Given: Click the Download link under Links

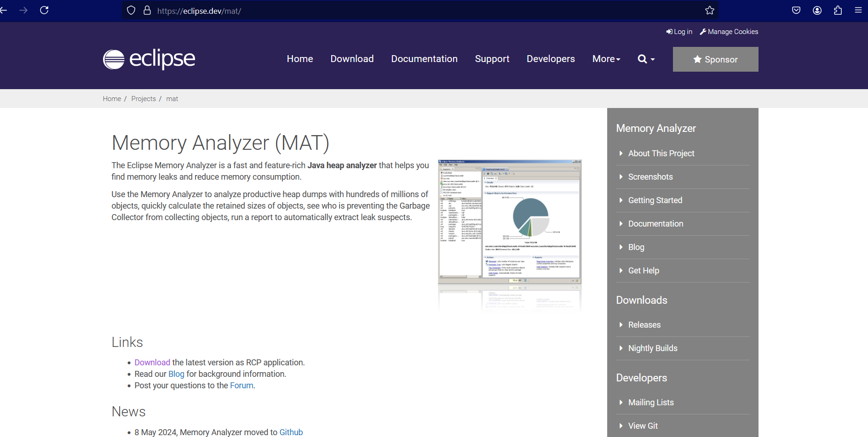Looking at the screenshot, I should 152,363.
